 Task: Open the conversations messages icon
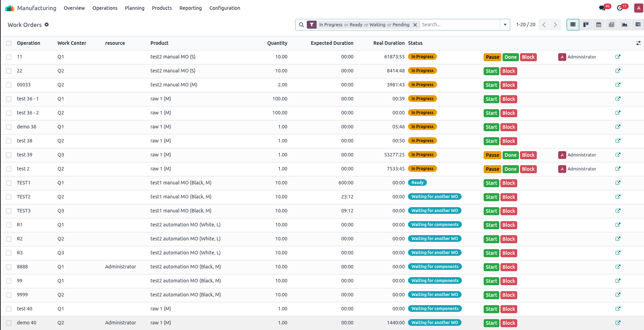pos(602,8)
